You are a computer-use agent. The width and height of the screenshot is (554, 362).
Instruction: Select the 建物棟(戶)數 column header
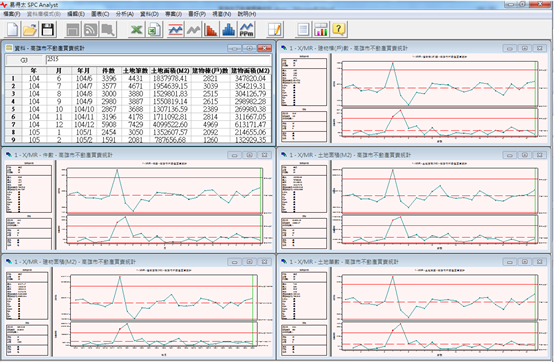point(210,71)
